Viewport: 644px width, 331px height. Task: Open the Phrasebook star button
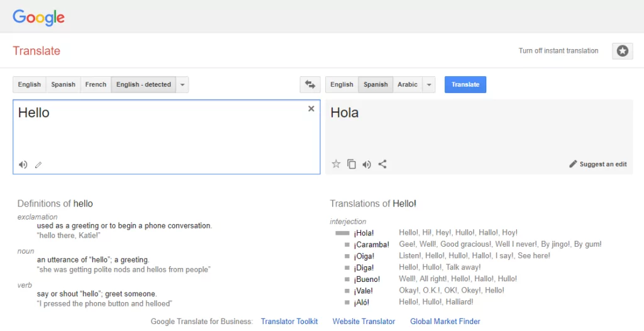pos(622,51)
